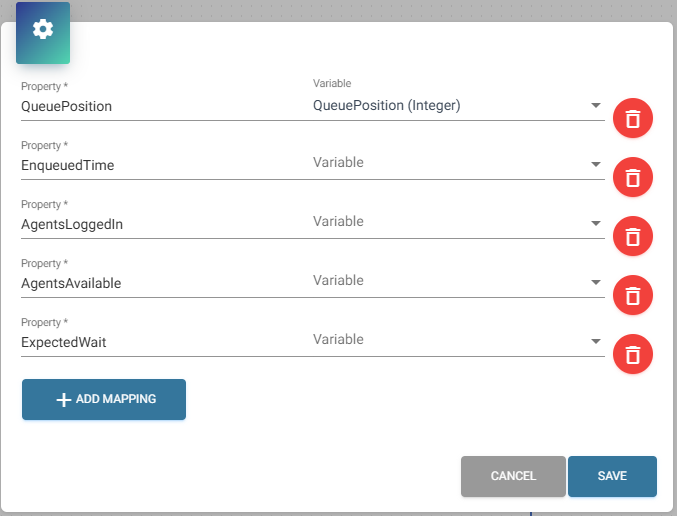Expand the Variable dropdown for EnqueuedTime
This screenshot has width=677, height=516.
click(457, 163)
